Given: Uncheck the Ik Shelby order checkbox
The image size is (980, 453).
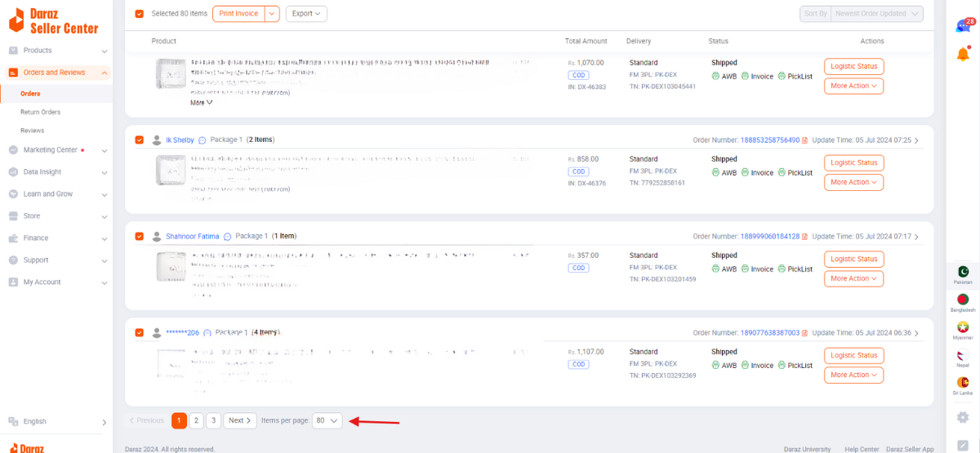Looking at the screenshot, I should point(140,140).
